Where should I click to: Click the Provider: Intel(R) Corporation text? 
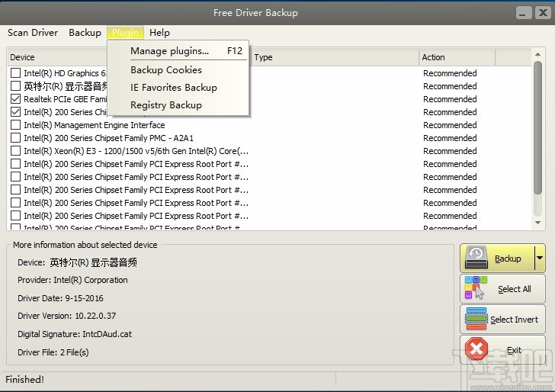point(72,280)
